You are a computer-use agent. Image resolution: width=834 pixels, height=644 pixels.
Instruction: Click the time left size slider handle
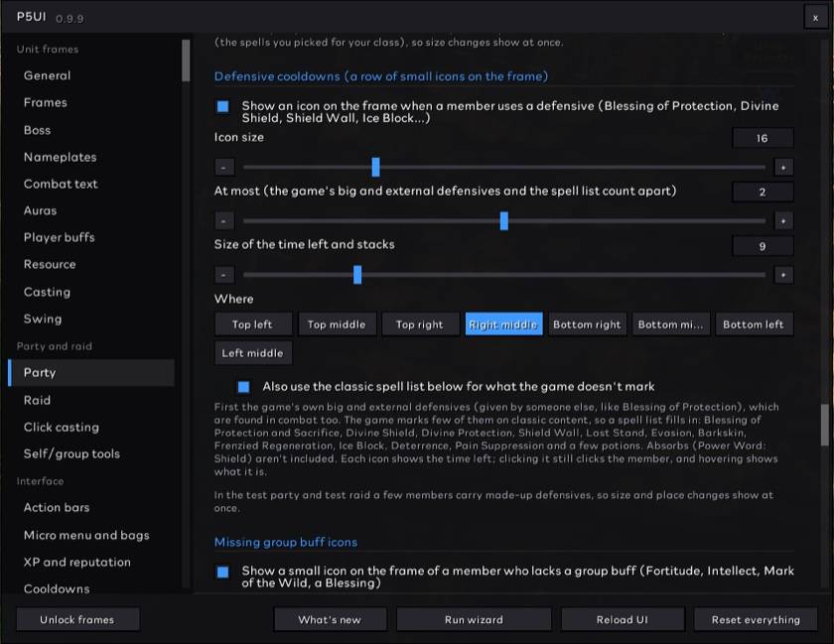[x=357, y=275]
